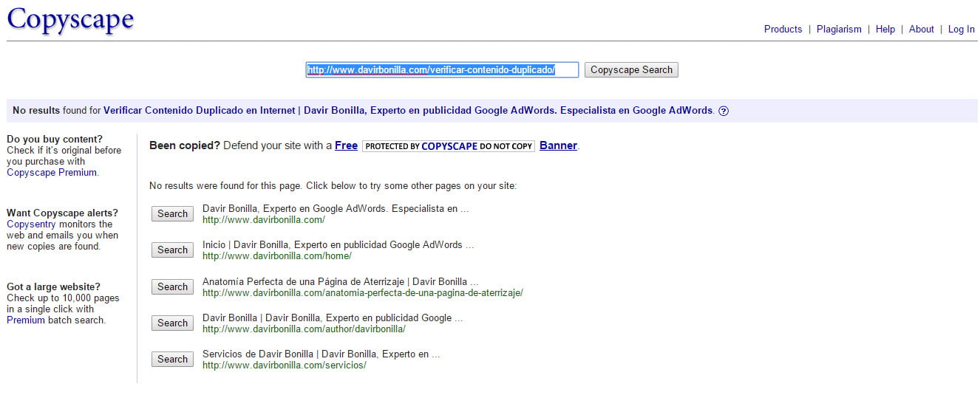Viewport: 980px width, 412px height.
Task: Go to the Help page
Action: [885, 30]
